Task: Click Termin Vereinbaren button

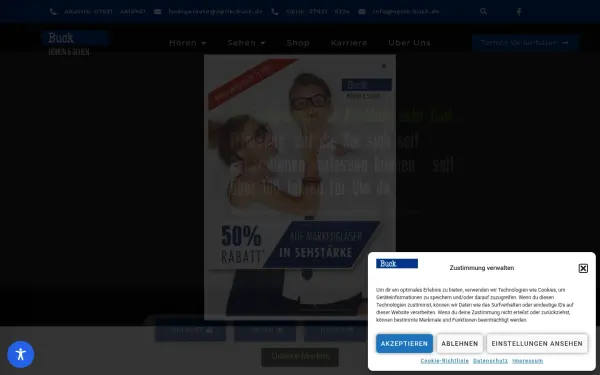Action: tap(525, 43)
